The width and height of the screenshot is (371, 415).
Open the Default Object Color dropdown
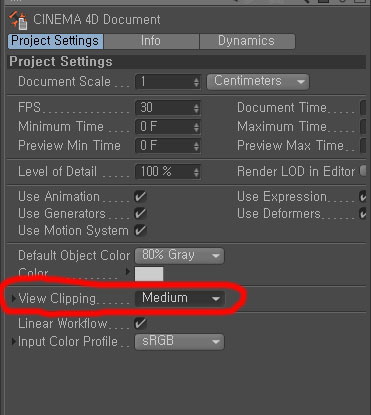click(179, 256)
